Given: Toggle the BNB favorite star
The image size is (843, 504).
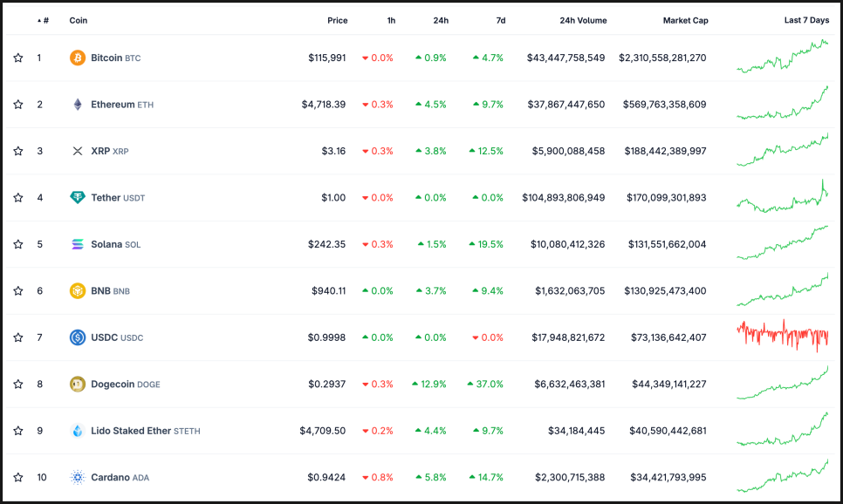Looking at the screenshot, I should tap(18, 290).
